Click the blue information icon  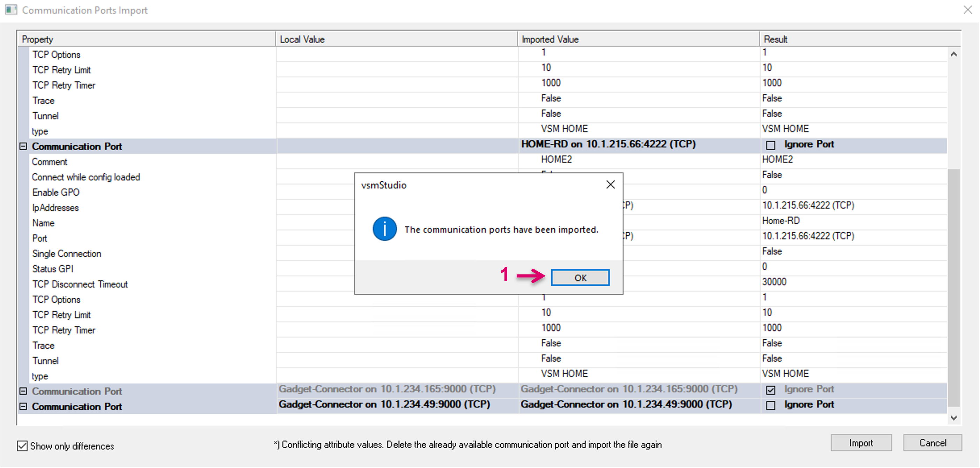(x=384, y=229)
